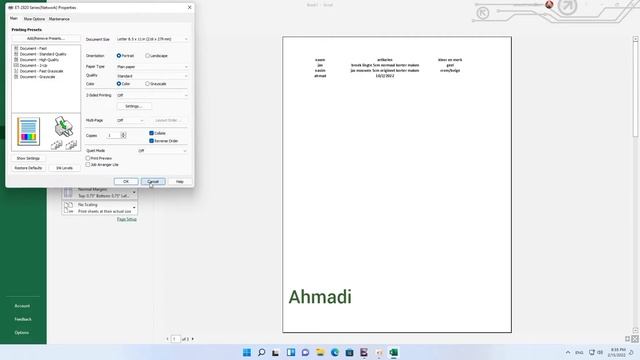The height and width of the screenshot is (360, 640).
Task: Click OK in printer properties
Action: 126,181
